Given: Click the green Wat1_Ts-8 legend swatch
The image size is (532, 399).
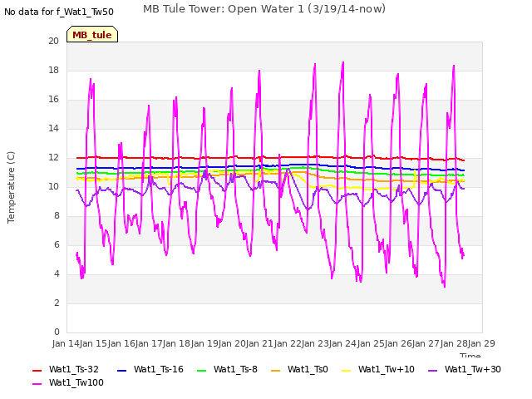Looking at the screenshot, I should pyautogui.click(x=201, y=370).
